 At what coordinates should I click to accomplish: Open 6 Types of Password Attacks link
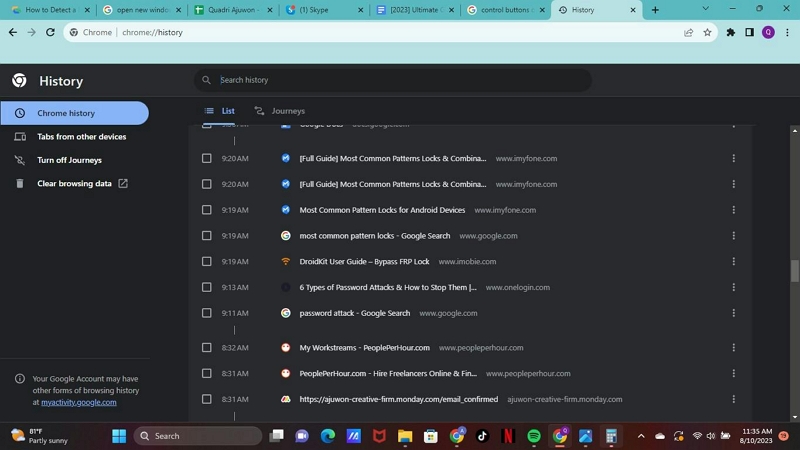coord(388,287)
